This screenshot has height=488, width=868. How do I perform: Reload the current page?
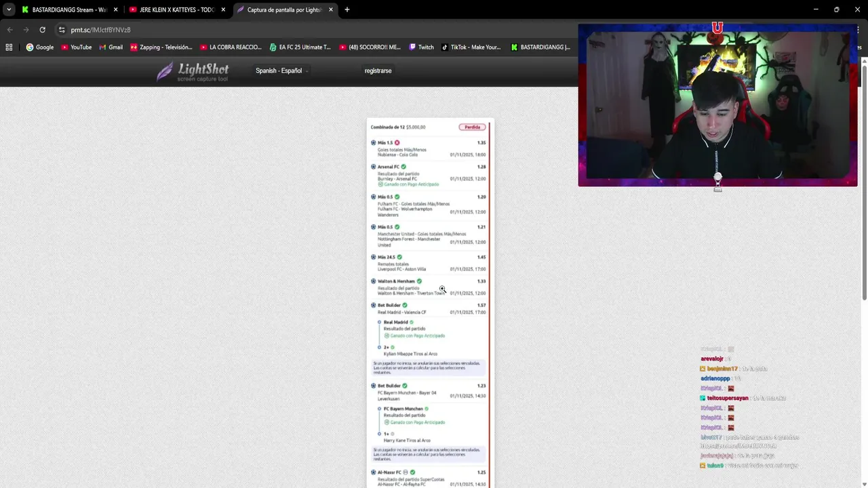point(42,30)
